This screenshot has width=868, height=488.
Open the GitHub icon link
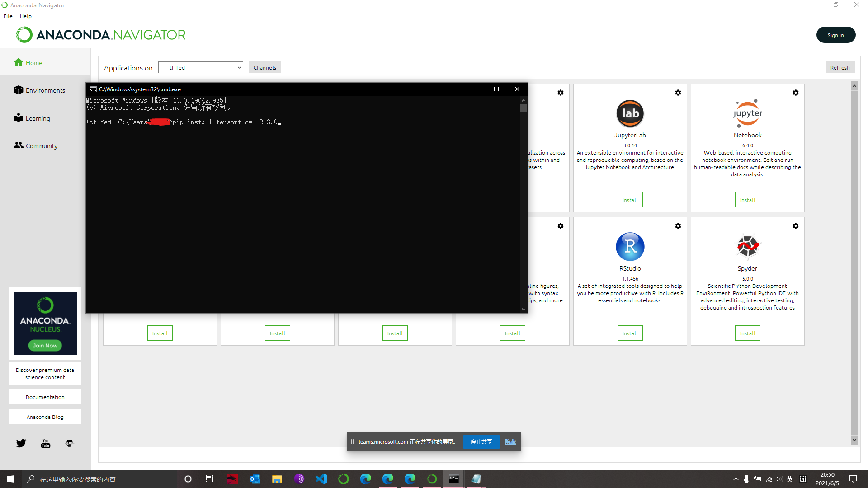69,443
